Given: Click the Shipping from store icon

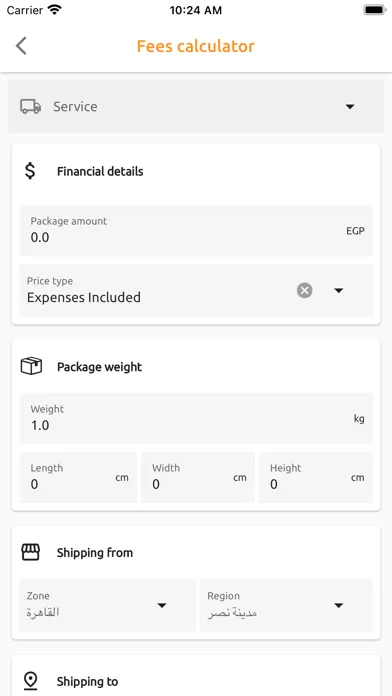Looking at the screenshot, I should 31,553.
